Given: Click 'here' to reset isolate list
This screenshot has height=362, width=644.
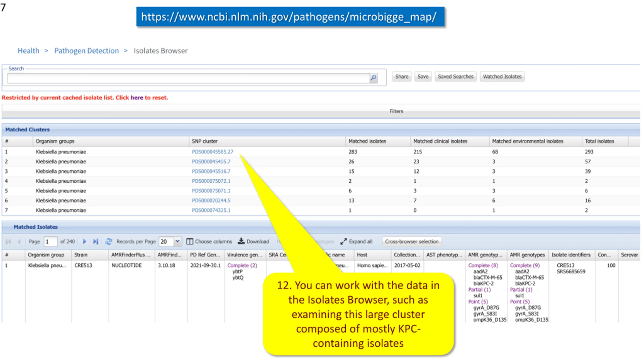Looking at the screenshot, I should (137, 98).
